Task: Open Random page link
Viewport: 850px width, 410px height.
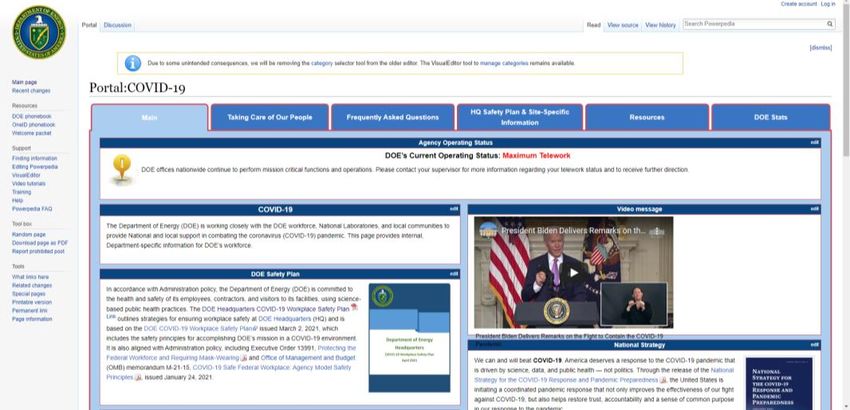Action: tap(29, 235)
